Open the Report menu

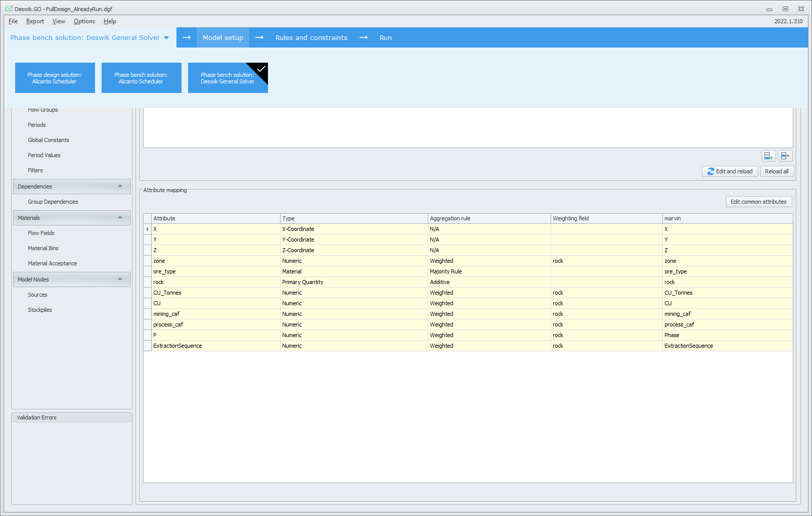[35, 21]
